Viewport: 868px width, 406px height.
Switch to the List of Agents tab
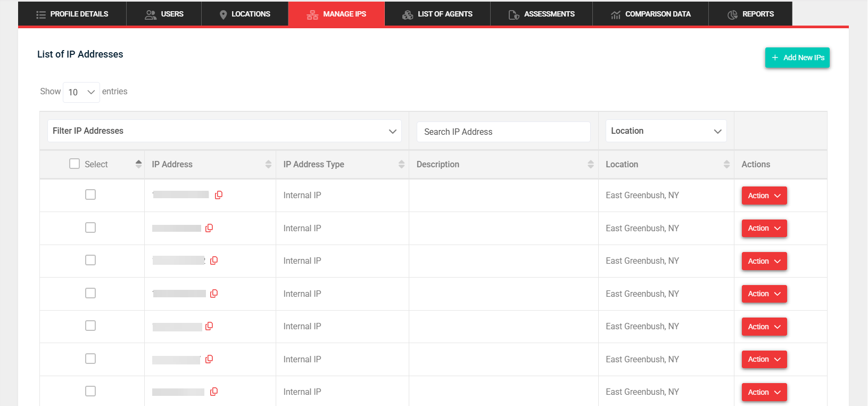pos(437,14)
